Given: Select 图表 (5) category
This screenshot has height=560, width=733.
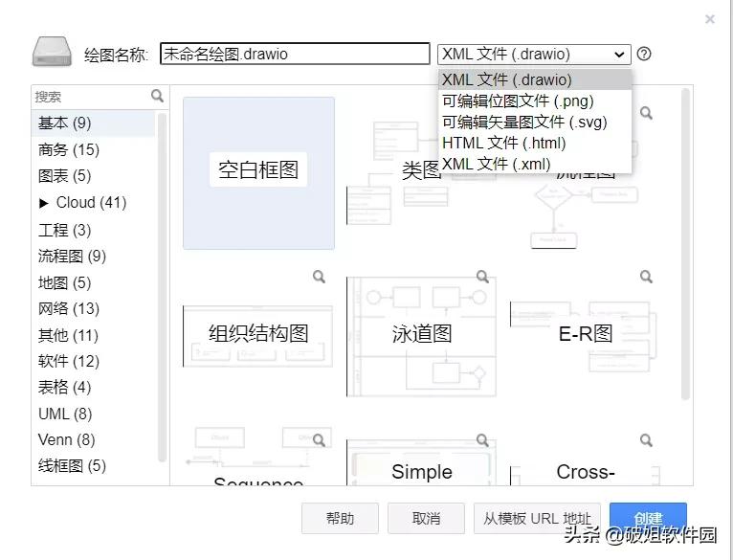Looking at the screenshot, I should [x=93, y=176].
